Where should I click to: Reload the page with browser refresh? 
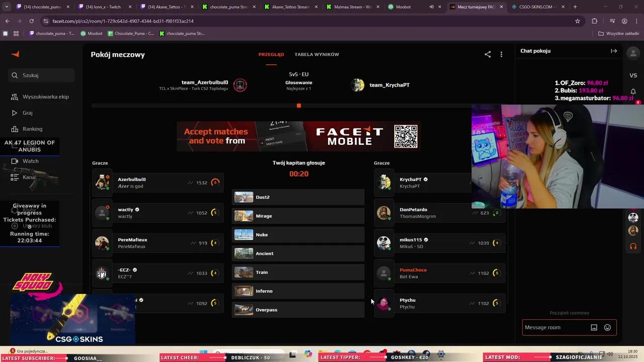tap(31, 21)
